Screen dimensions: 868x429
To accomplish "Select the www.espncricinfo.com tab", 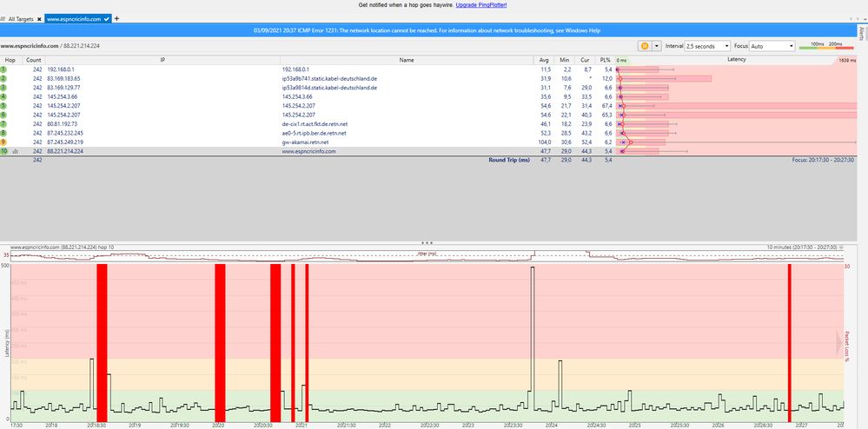I will [75, 18].
